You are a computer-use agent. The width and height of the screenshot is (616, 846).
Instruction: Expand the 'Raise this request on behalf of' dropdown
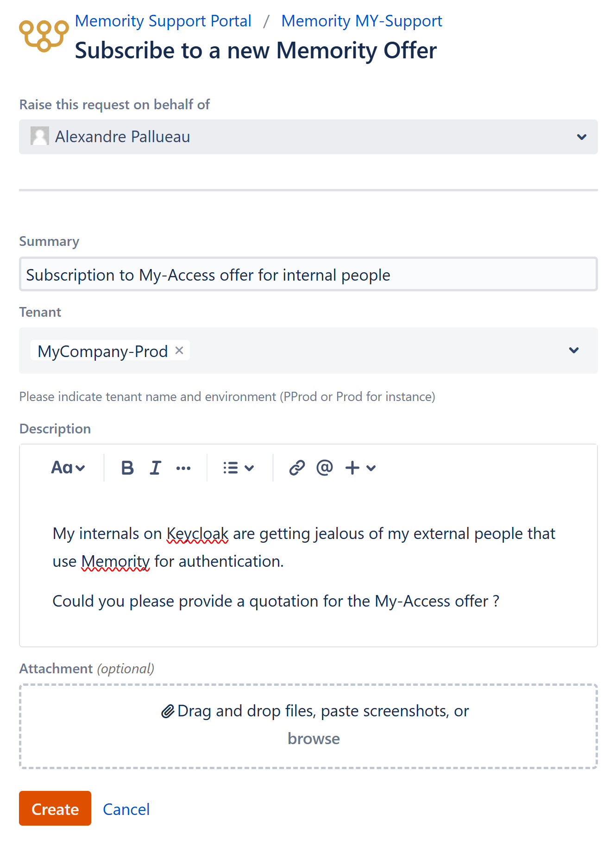pos(582,137)
